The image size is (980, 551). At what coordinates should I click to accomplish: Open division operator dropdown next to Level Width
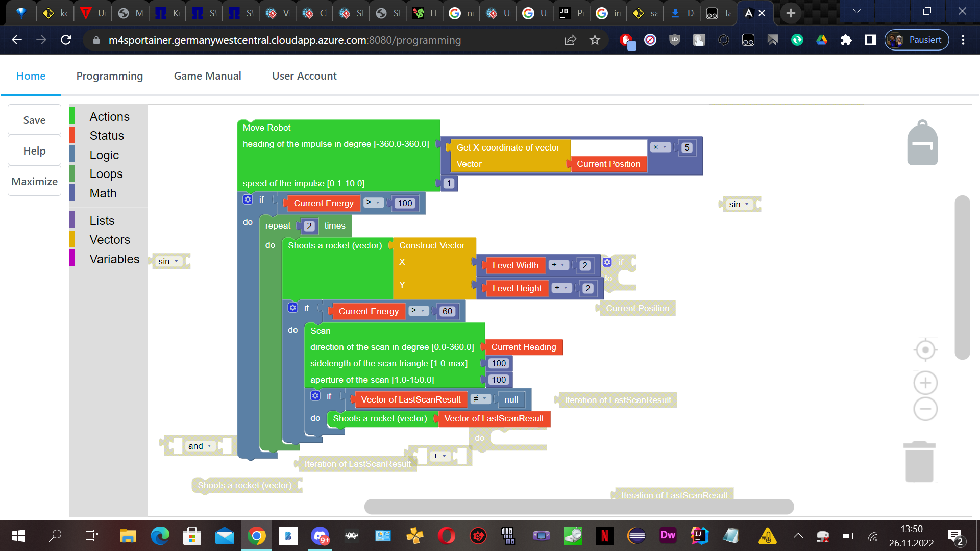(558, 265)
